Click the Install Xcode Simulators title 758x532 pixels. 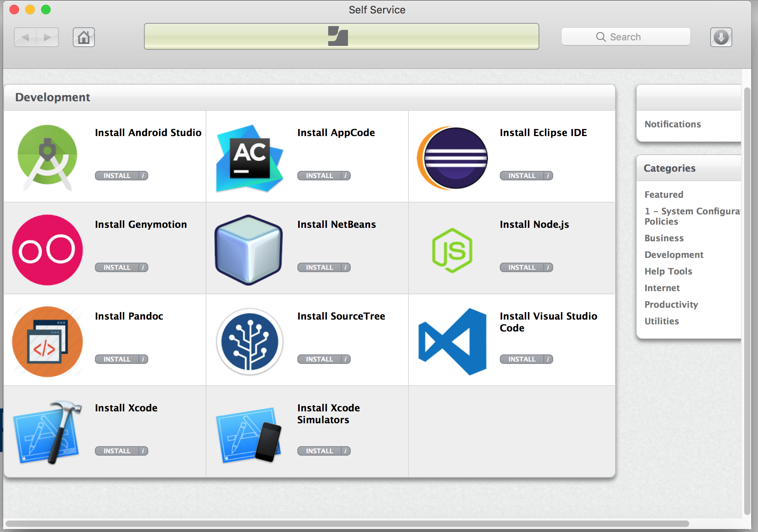click(x=328, y=414)
